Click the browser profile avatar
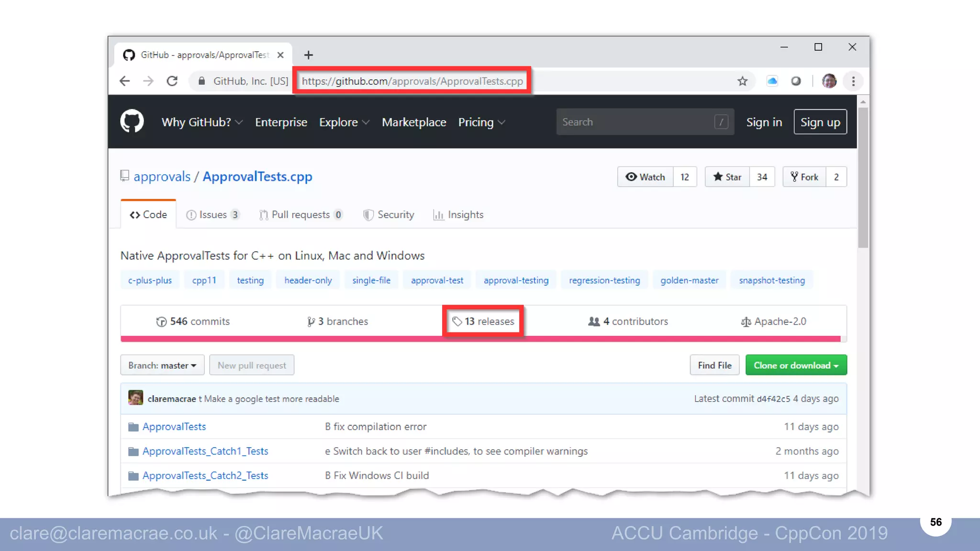This screenshot has width=980, height=551. tap(829, 81)
